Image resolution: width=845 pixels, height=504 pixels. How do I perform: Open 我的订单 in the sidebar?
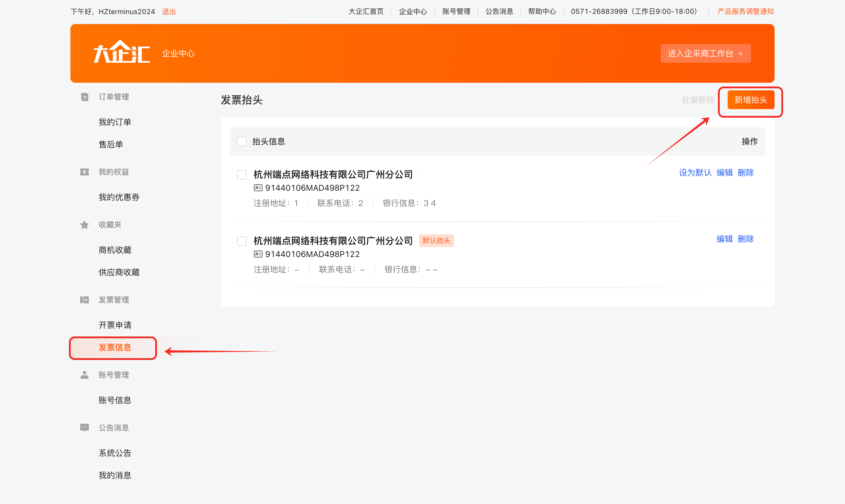click(115, 122)
